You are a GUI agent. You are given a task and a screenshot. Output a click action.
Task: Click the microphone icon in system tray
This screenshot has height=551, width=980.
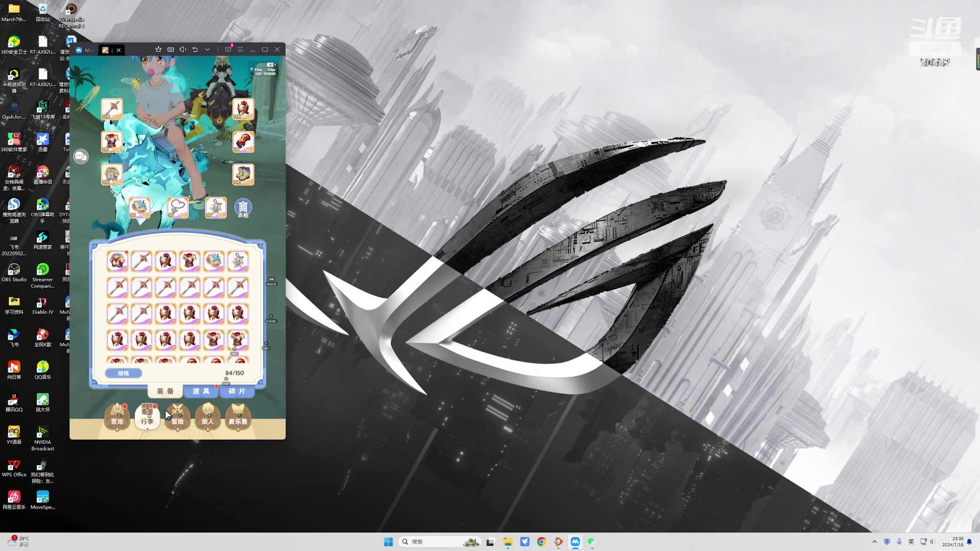[x=899, y=541]
